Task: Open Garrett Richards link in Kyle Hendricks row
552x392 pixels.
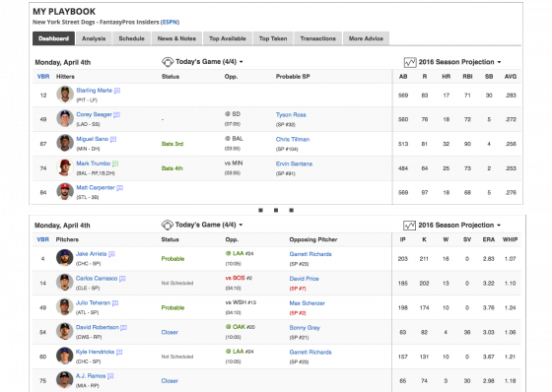Action: (x=310, y=352)
